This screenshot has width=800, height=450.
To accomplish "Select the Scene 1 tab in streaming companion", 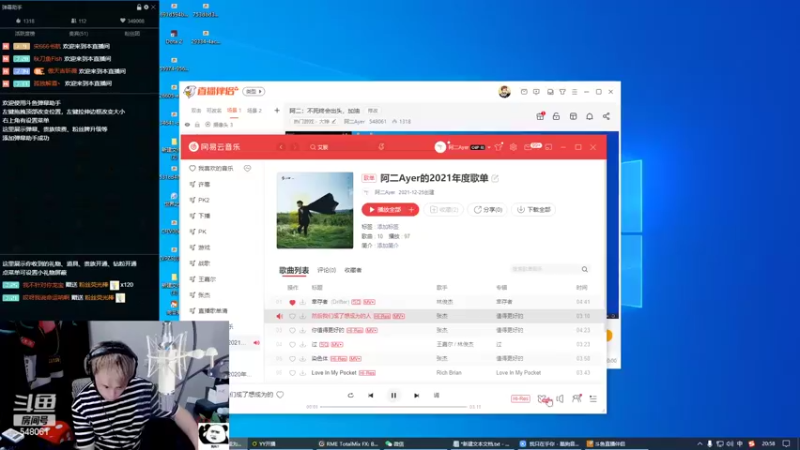I will (234, 110).
